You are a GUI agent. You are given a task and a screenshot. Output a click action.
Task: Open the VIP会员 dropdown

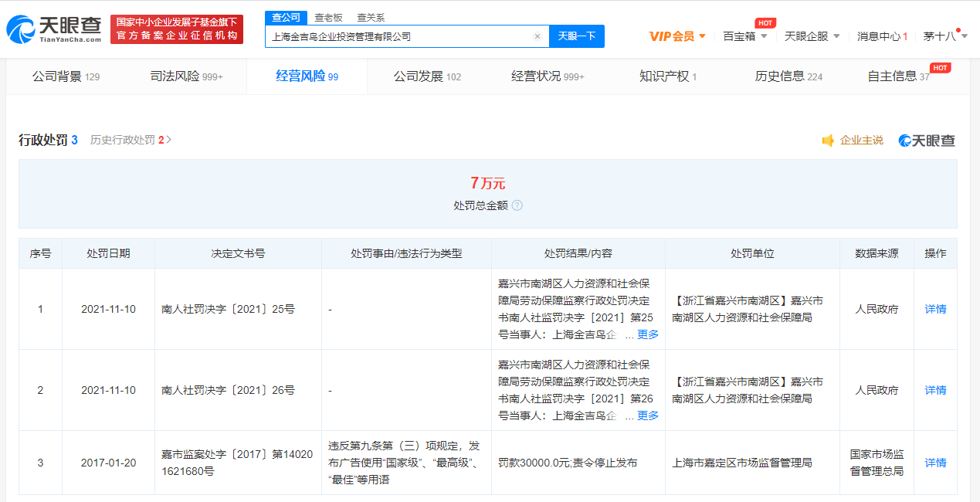pos(677,36)
